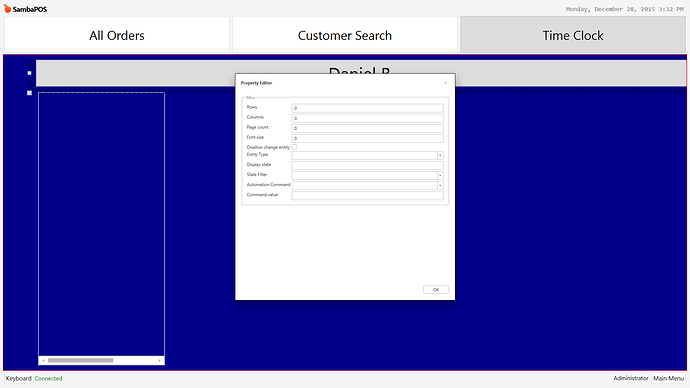Click the Command value input field
Viewport: 690px width, 388px height.
pyautogui.click(x=367, y=195)
